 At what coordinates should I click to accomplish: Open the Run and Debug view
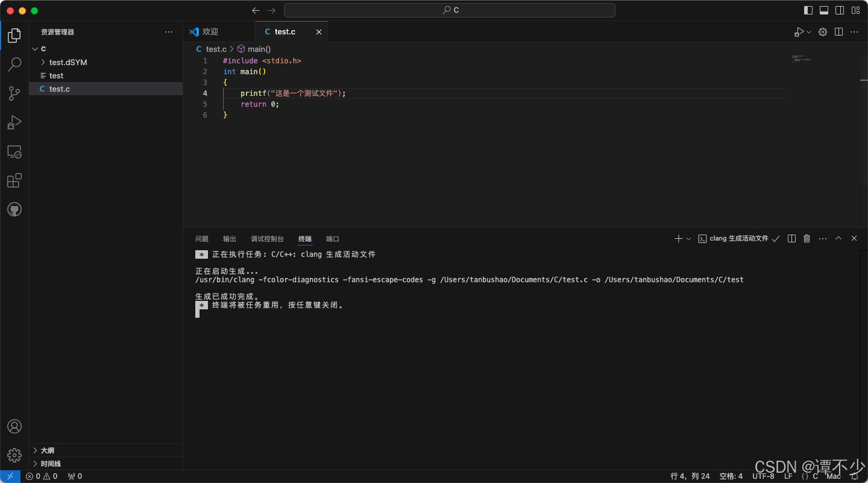[x=14, y=122]
